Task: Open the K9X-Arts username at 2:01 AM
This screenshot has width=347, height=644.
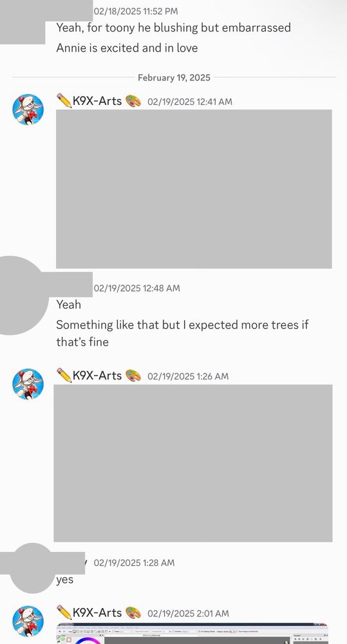Action: point(97,612)
